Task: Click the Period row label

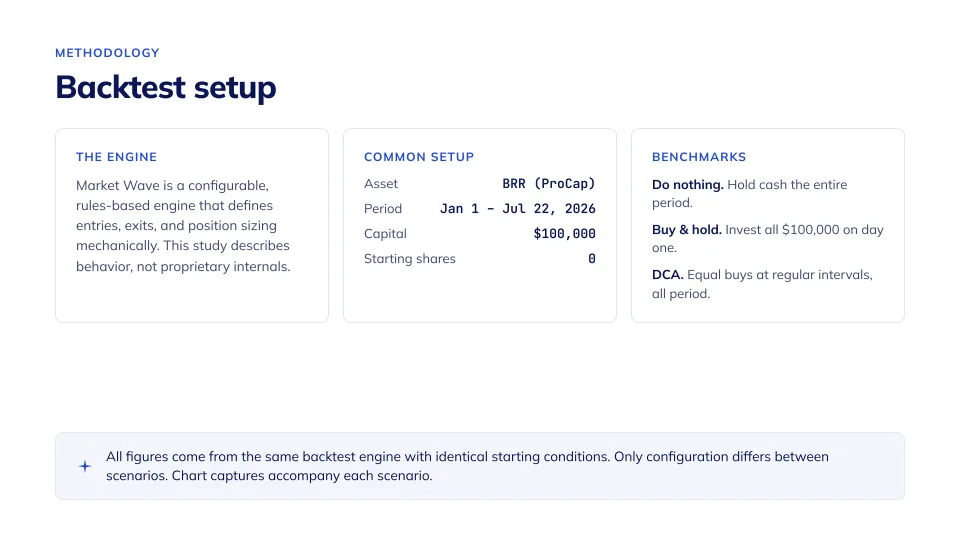Action: click(383, 209)
